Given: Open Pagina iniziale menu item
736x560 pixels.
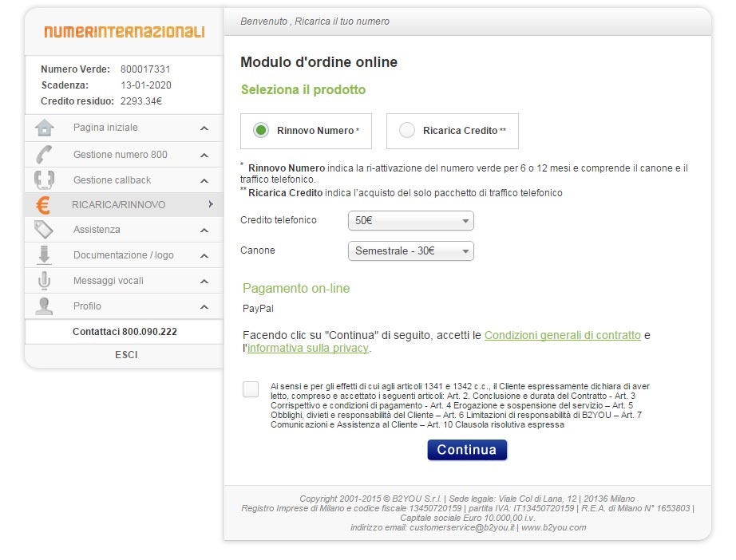Looking at the screenshot, I should [124, 128].
